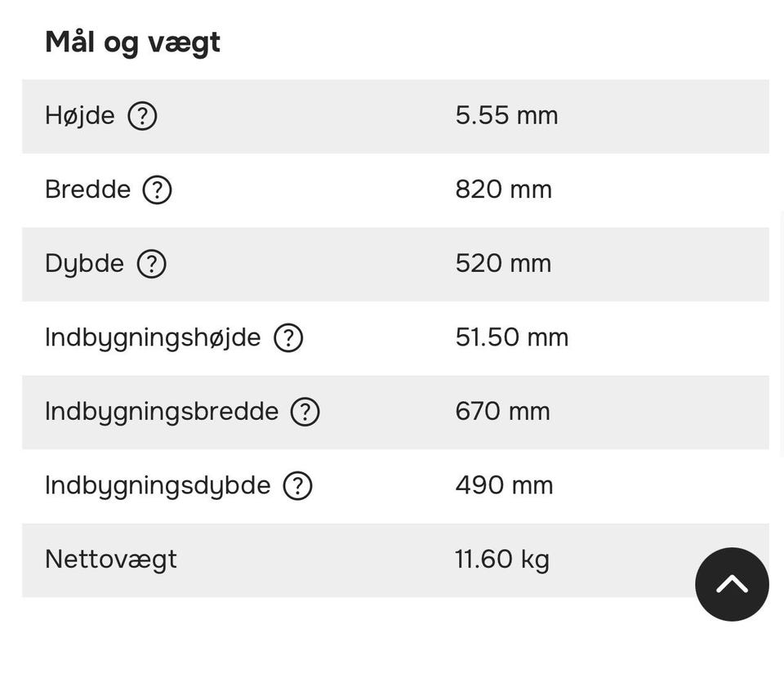This screenshot has width=784, height=696.
Task: Click the Bredde row label
Action: pos(87,190)
